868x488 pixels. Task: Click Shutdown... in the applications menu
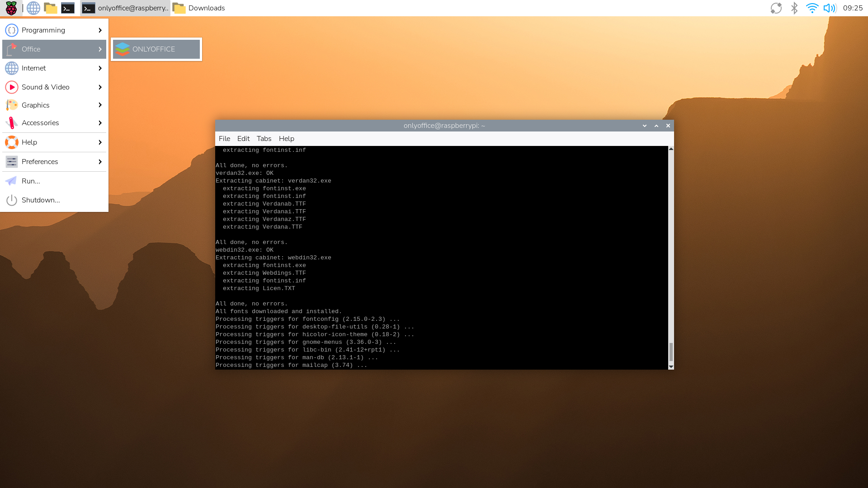pyautogui.click(x=40, y=200)
